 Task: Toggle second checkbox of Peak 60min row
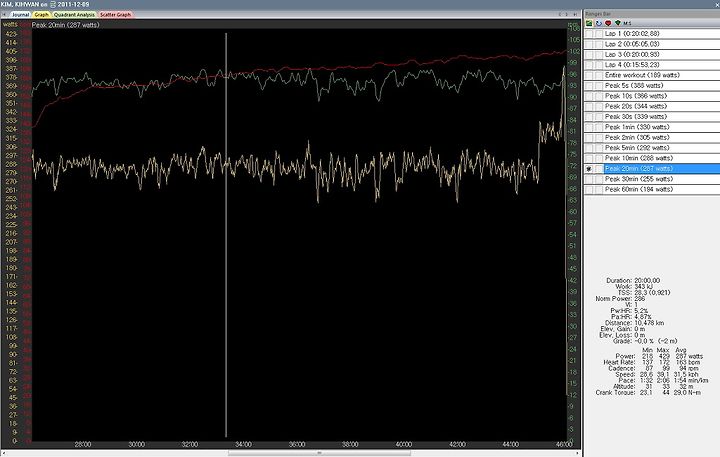pyautogui.click(x=599, y=190)
